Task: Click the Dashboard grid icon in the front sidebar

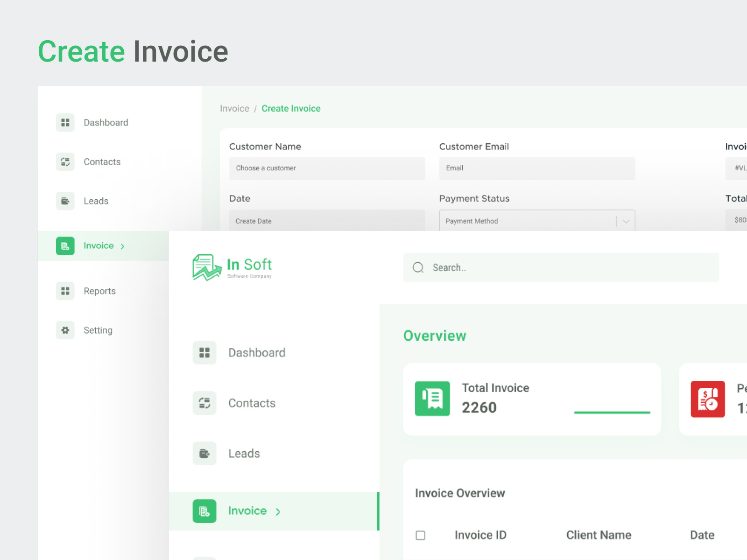Action: click(204, 353)
